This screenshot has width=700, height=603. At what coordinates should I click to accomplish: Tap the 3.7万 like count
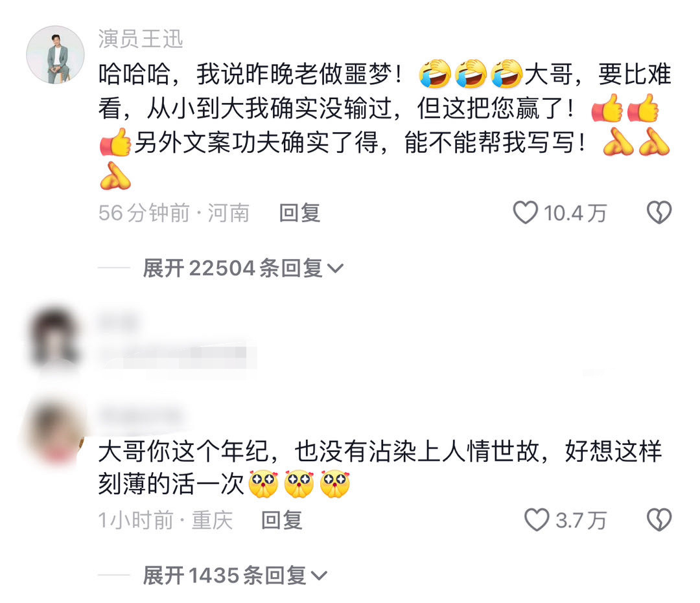pos(581,521)
